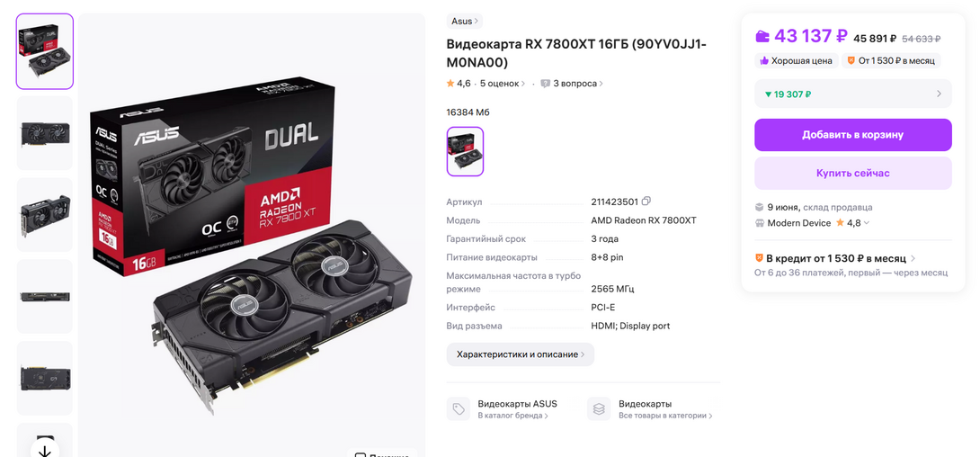980x457 pixels.
Task: Click the question bubble icon near 3 вопроса
Action: tap(545, 83)
